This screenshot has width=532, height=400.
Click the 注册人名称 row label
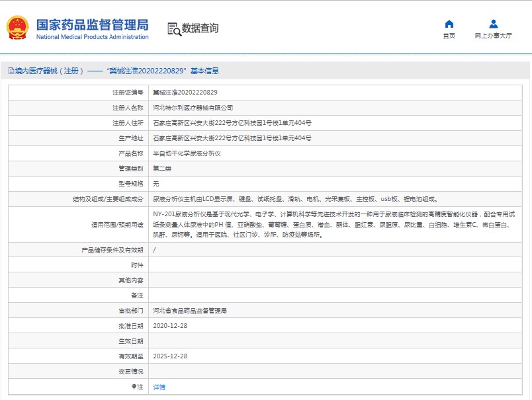[x=128, y=108]
